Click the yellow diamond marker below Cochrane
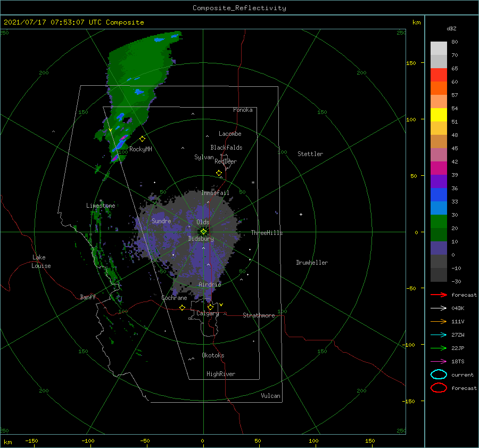Viewport: 479px width, 448px height. pos(182,307)
